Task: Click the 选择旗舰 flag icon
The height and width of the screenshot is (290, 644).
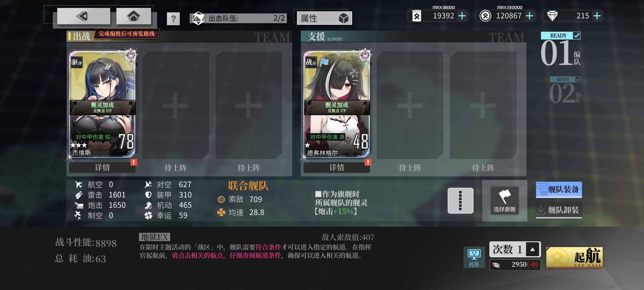Action: [504, 201]
